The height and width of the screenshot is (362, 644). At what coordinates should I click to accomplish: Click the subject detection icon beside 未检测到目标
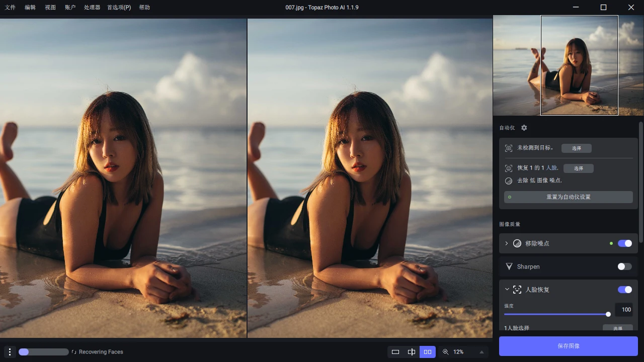(509, 148)
